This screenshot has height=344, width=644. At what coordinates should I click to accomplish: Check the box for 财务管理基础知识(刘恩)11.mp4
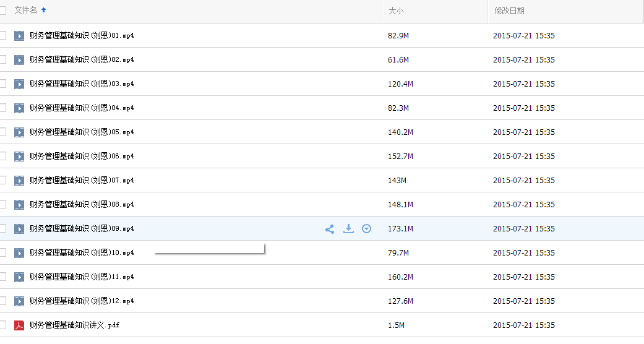click(2, 277)
